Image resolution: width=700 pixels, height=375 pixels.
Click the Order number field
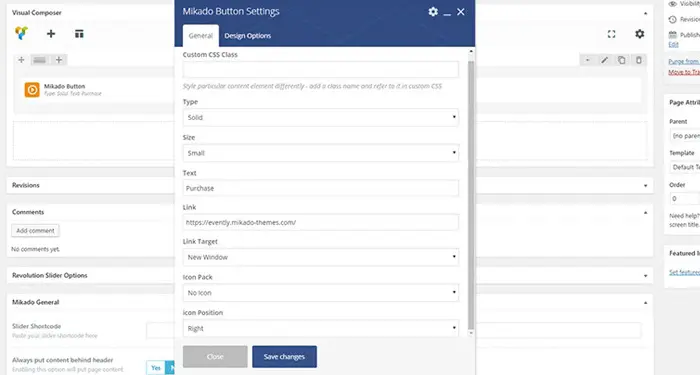point(685,198)
